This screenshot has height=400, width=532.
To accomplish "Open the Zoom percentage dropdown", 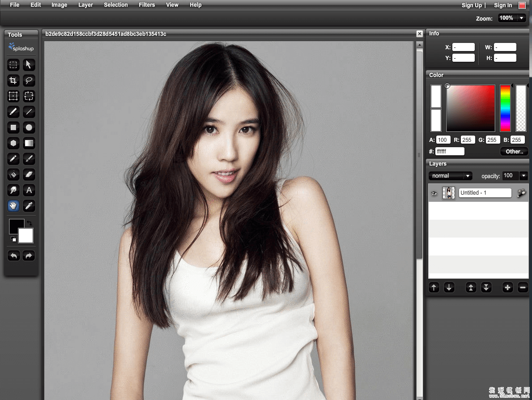I will click(x=521, y=18).
